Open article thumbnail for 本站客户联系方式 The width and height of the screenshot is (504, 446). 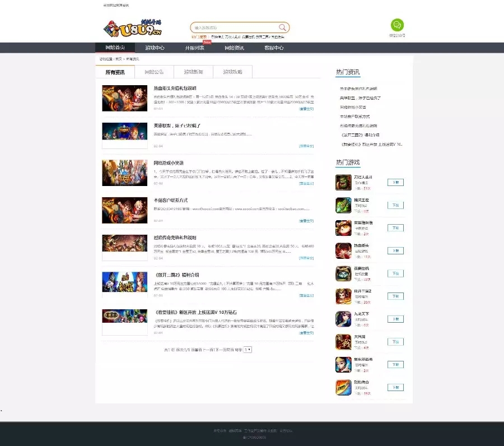coord(125,210)
